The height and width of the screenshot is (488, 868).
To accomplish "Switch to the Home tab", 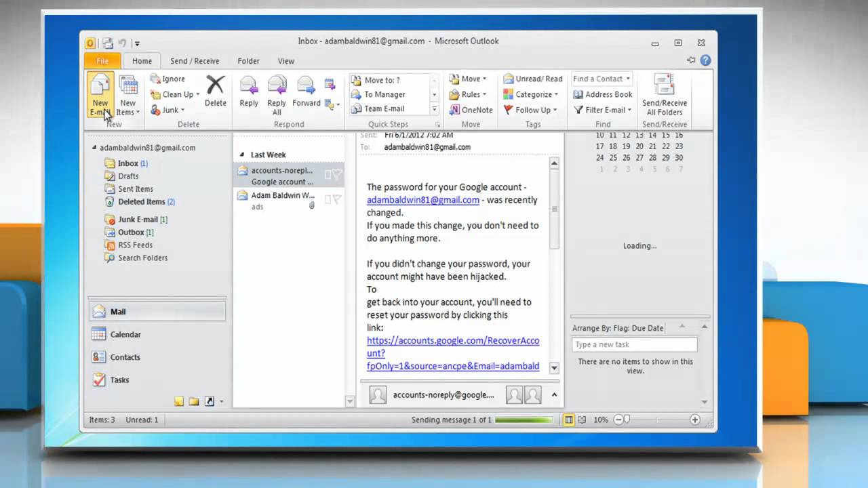I will tap(142, 60).
